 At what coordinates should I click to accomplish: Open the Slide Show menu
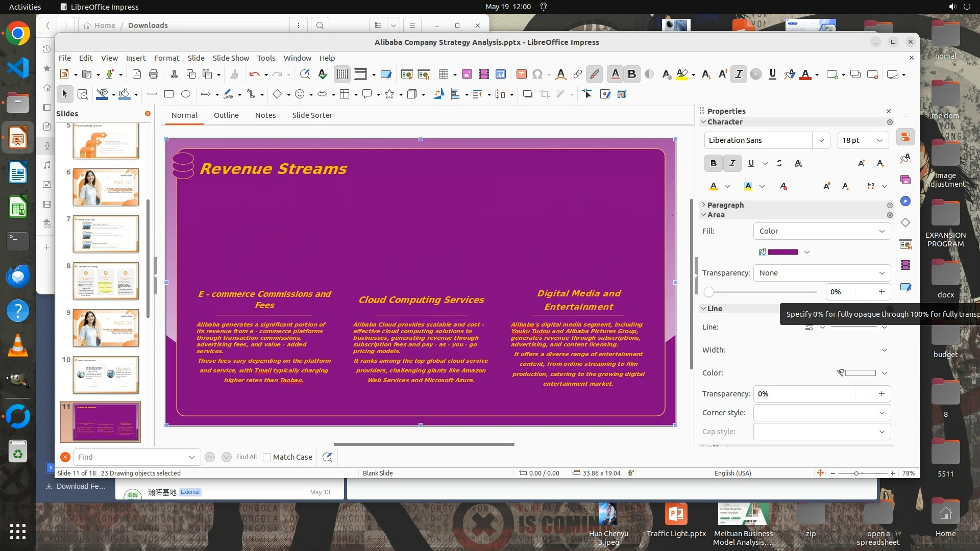tap(231, 58)
